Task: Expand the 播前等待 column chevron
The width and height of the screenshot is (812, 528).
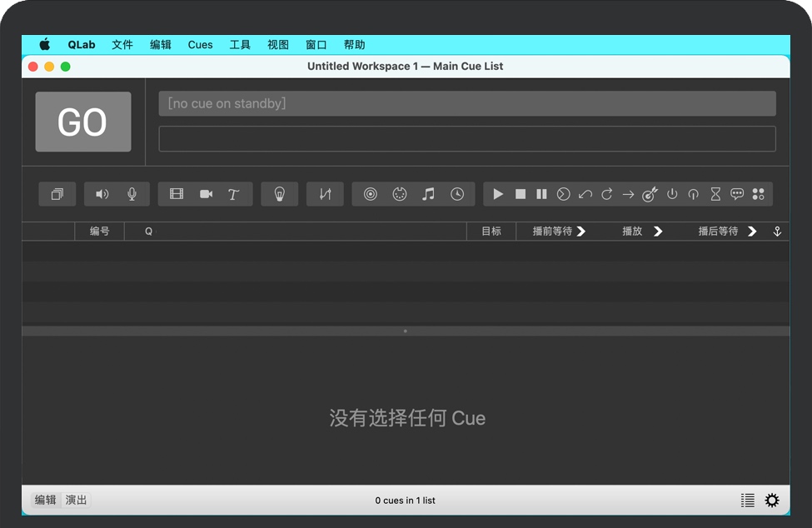Action: click(581, 232)
